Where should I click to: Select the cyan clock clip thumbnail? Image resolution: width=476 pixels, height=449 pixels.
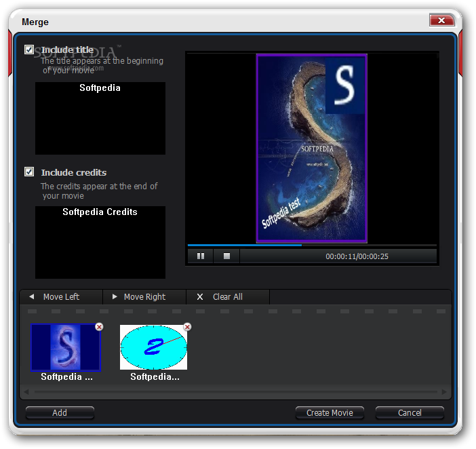pos(154,347)
